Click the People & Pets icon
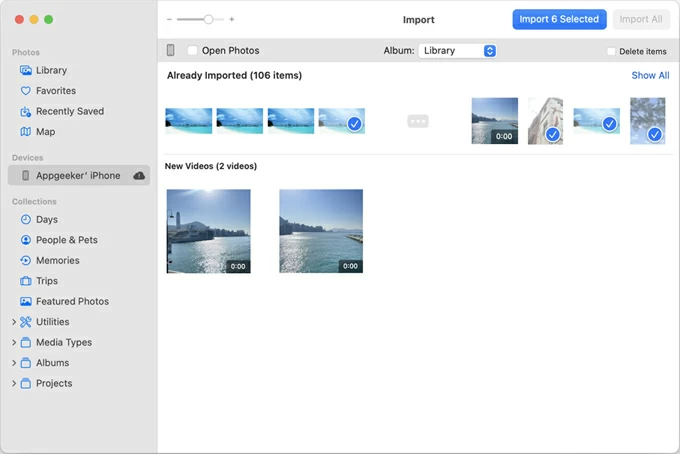Viewport: 680px width, 454px height. pyautogui.click(x=26, y=240)
